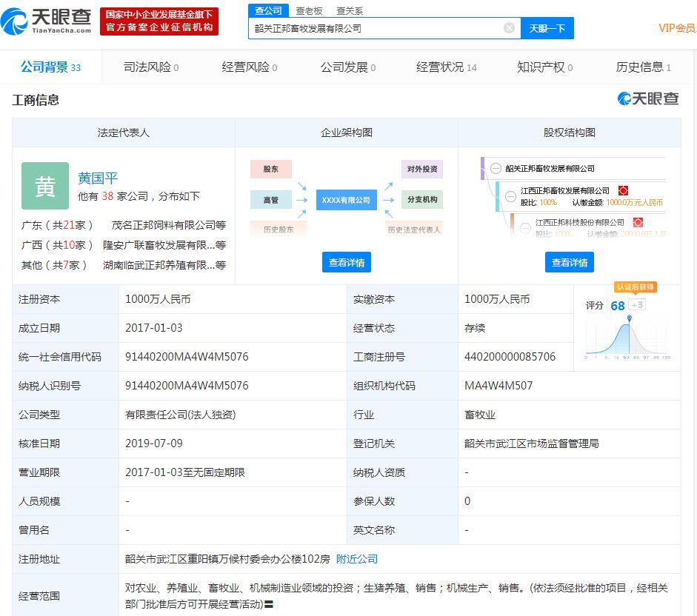Image resolution: width=697 pixels, height=616 pixels.
Task: Click the 股东 box in structure diagram
Action: pyautogui.click(x=270, y=169)
